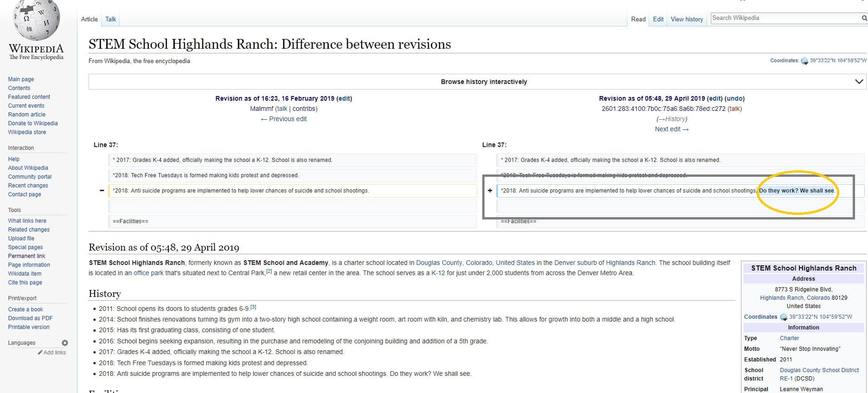The image size is (868, 393).
Task: Click Download as PDF
Action: (x=30, y=318)
